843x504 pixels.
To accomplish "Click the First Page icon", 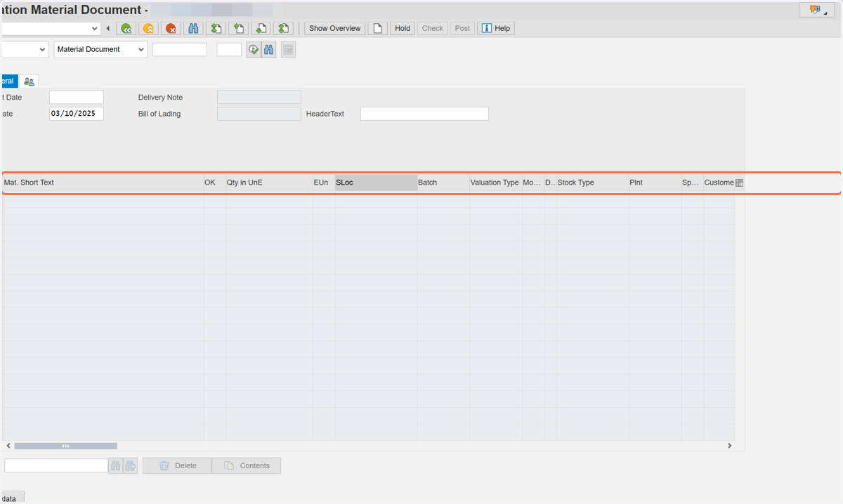I will 216,29.
